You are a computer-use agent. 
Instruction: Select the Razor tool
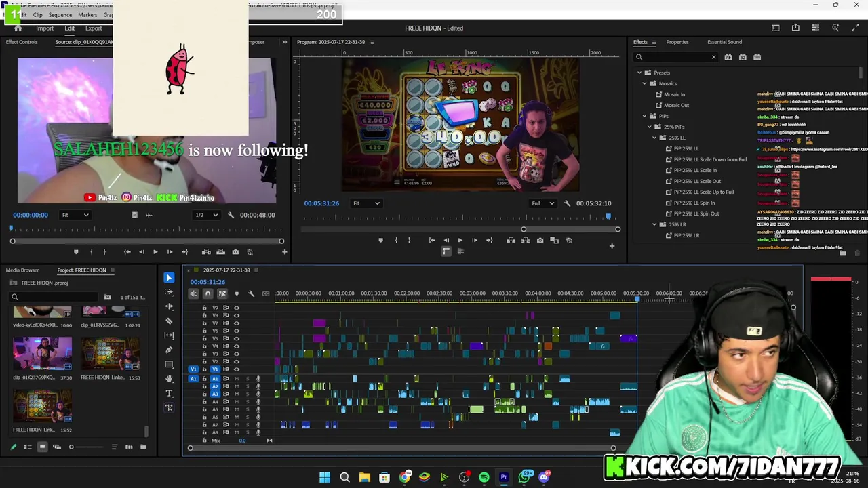[169, 321]
